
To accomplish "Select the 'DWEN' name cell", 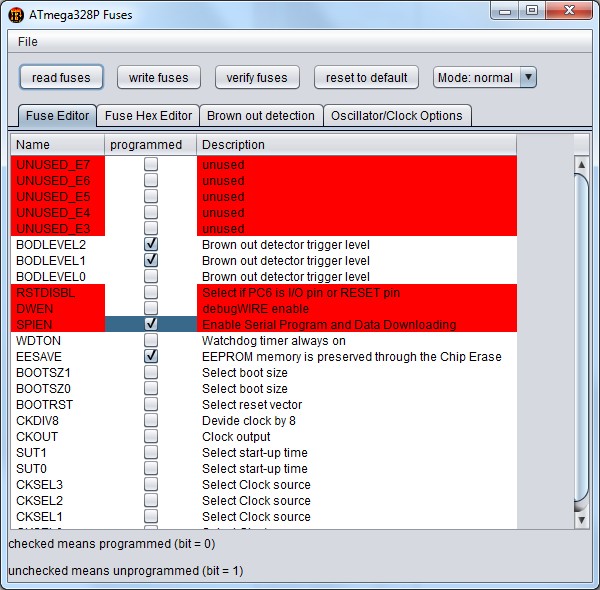I will coord(57,308).
